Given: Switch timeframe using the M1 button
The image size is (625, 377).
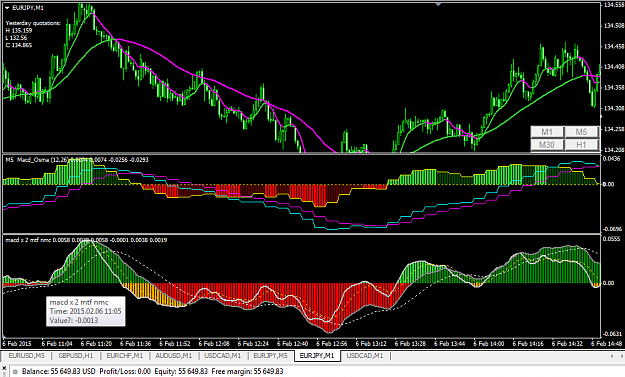Looking at the screenshot, I should click(547, 132).
